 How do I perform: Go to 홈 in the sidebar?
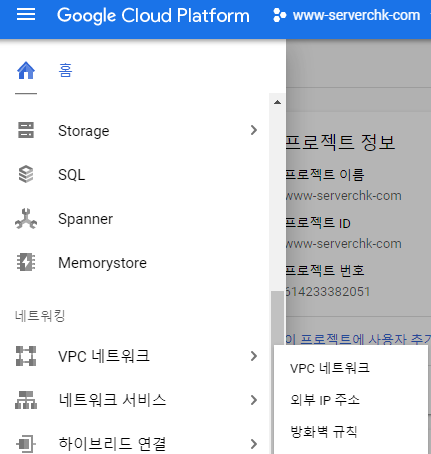pyautogui.click(x=65, y=70)
